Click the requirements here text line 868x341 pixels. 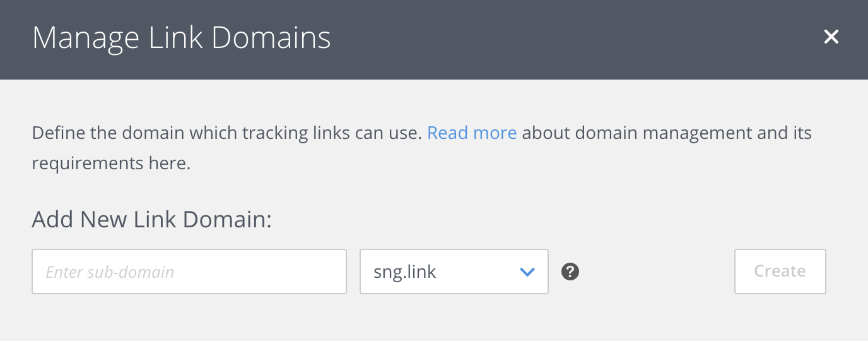[111, 164]
